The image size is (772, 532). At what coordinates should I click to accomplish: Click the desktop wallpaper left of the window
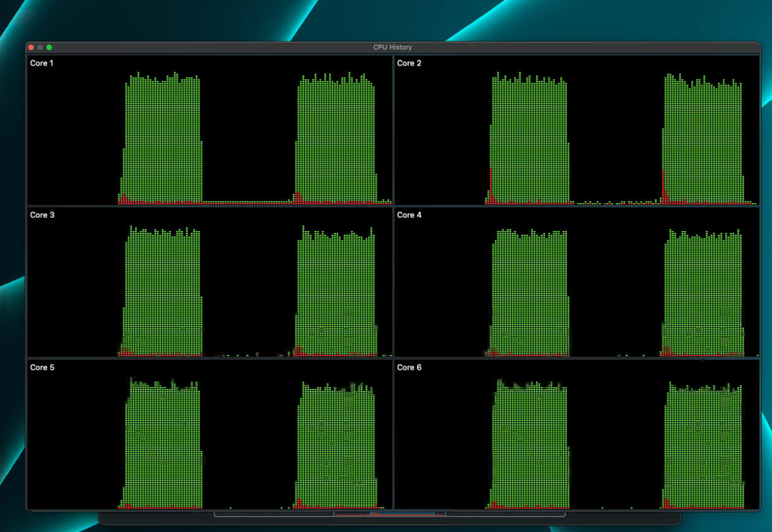[x=12, y=248]
